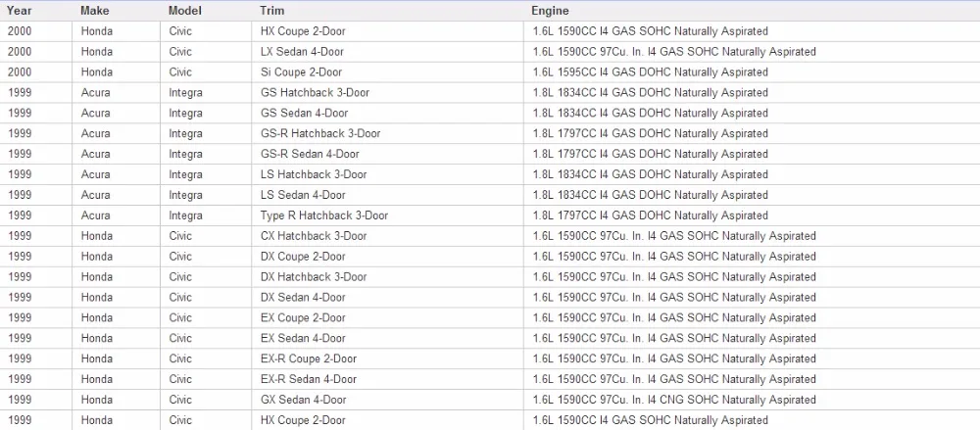Select the GS-R Hatchback 3-Door cell

[x=387, y=134]
